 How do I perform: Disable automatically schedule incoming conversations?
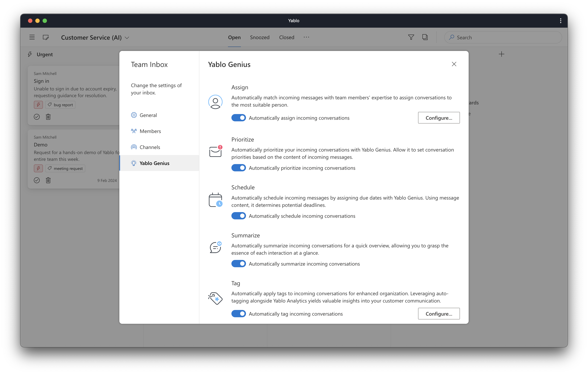(x=239, y=216)
